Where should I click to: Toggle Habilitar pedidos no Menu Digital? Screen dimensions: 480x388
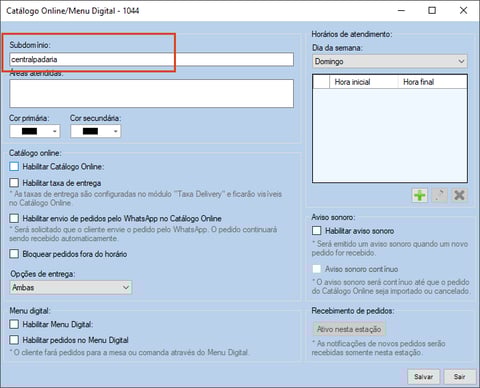click(x=14, y=340)
